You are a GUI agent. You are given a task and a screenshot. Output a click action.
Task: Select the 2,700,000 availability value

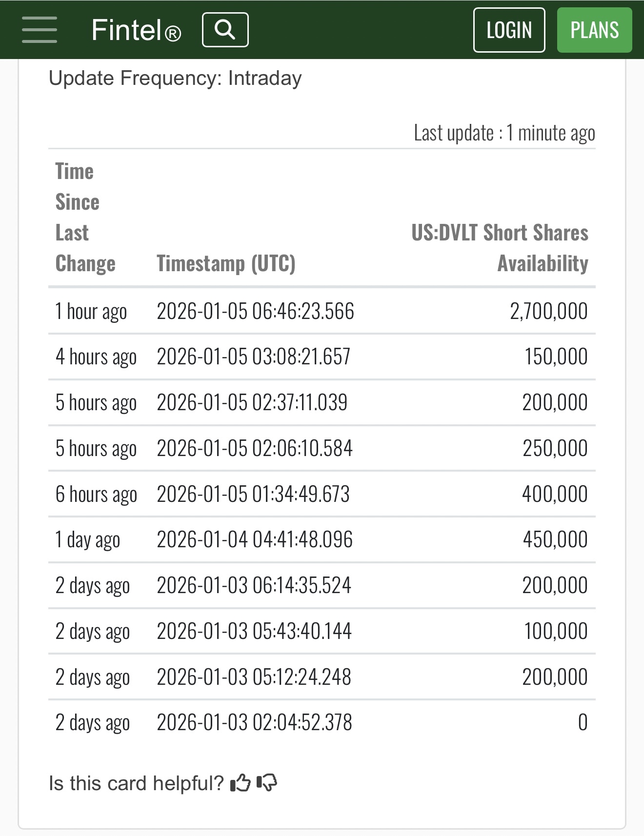pos(549,311)
